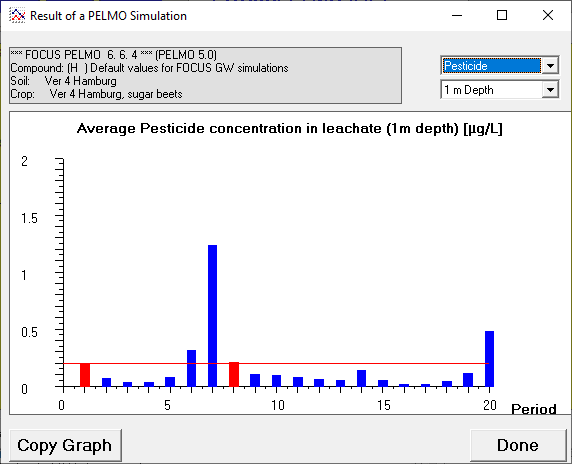Click the red bar at period 8
The height and width of the screenshot is (464, 572).
point(234,374)
